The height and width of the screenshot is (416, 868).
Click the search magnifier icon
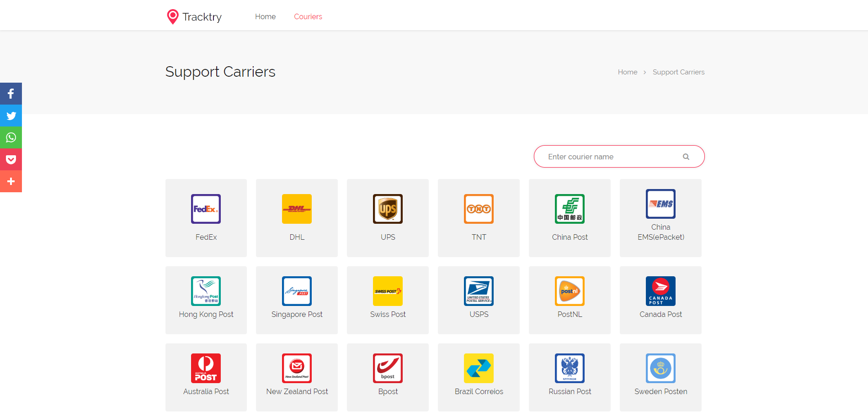click(686, 157)
